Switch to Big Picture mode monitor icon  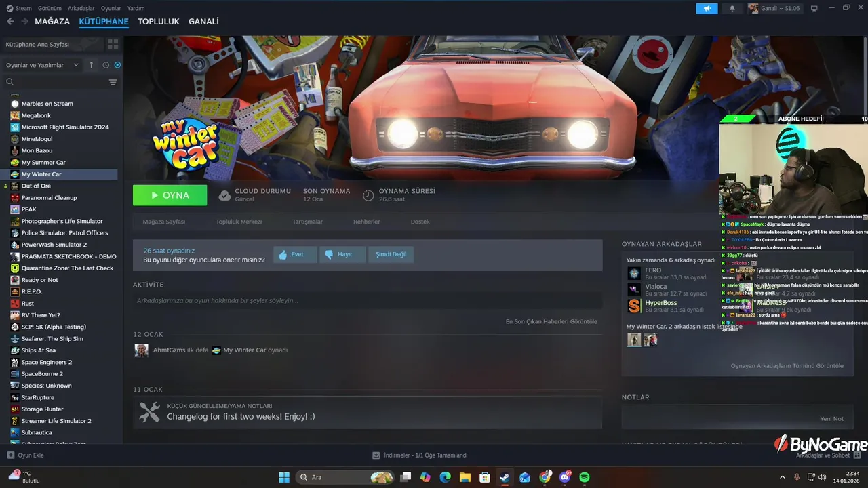[x=814, y=9]
